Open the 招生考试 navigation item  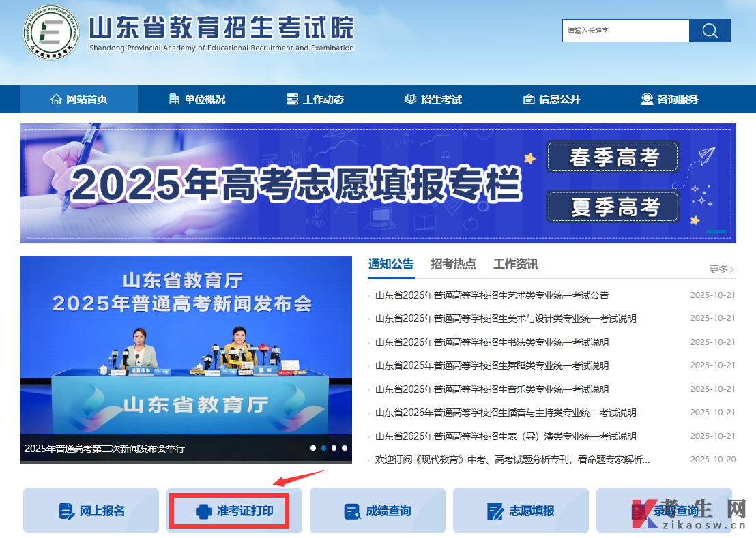(433, 100)
